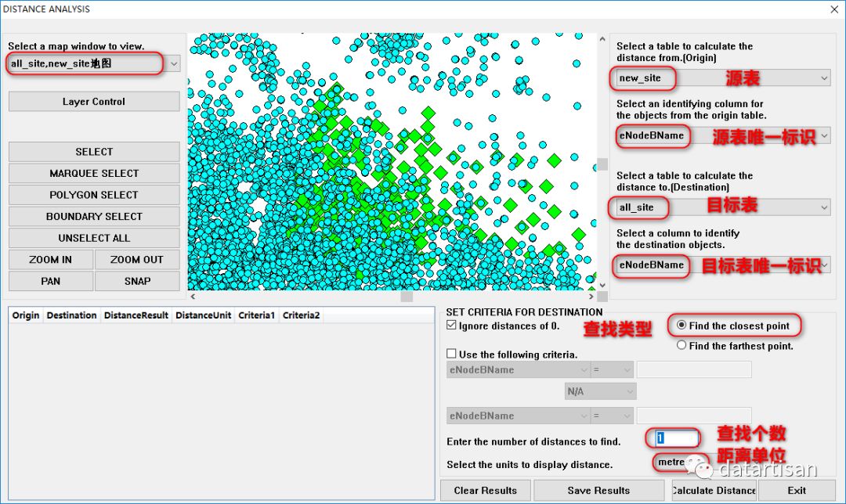Open the origin identifying column dropdown
Image resolution: width=846 pixels, height=504 pixels.
(x=723, y=136)
